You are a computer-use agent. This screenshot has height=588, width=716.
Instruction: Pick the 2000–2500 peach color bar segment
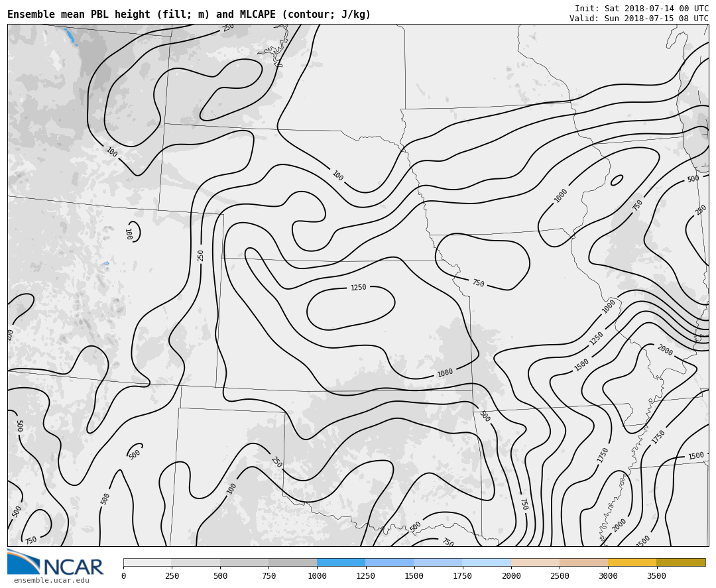click(536, 562)
